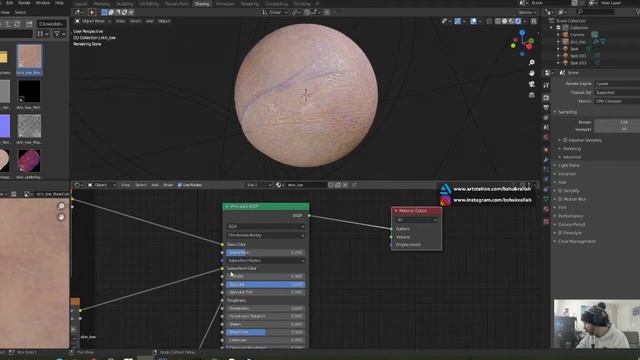
Task: Enable the Simplify checkbox
Action: pyautogui.click(x=560, y=191)
